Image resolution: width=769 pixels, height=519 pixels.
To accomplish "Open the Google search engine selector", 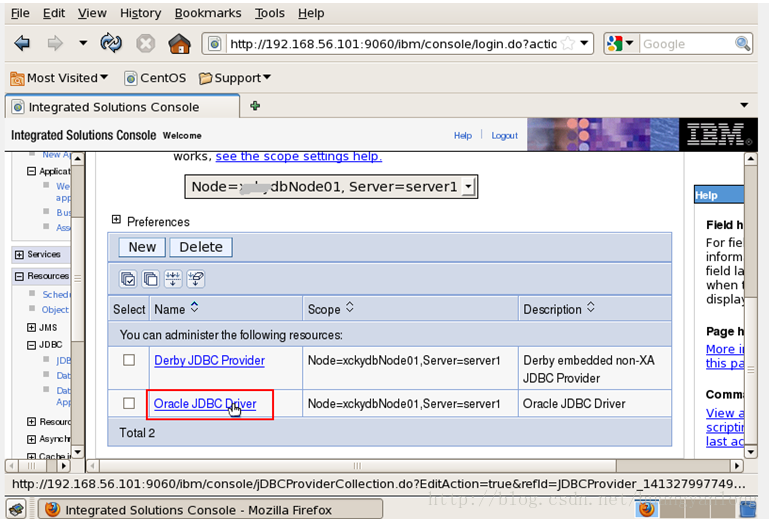I will click(620, 44).
